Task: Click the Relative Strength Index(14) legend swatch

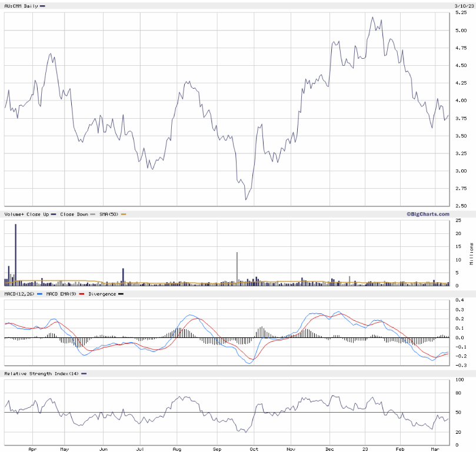Action: (84, 374)
